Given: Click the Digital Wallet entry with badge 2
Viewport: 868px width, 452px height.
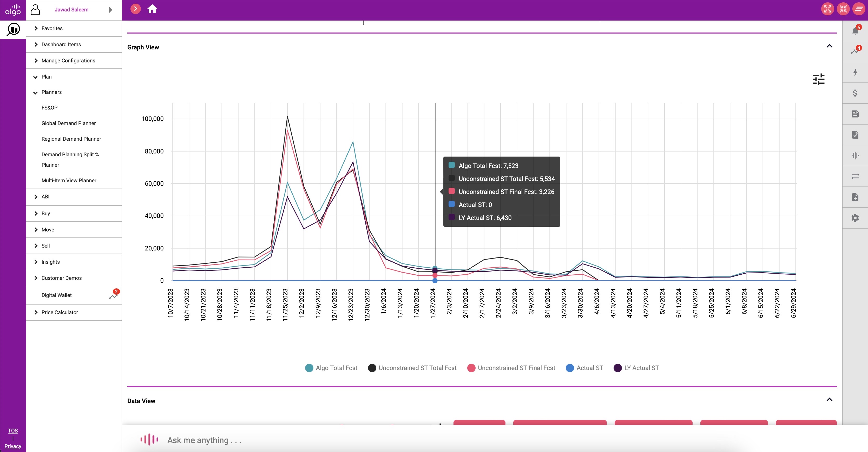Looking at the screenshot, I should [x=56, y=295].
